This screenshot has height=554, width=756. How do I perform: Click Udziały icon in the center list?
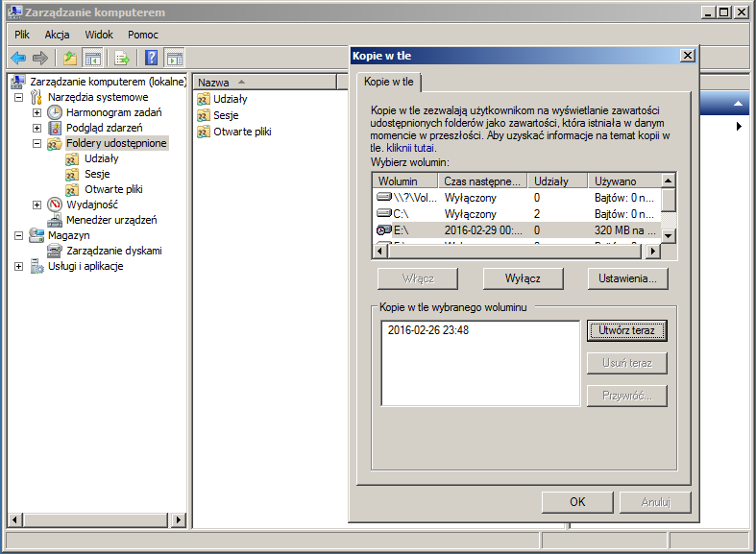click(x=204, y=99)
